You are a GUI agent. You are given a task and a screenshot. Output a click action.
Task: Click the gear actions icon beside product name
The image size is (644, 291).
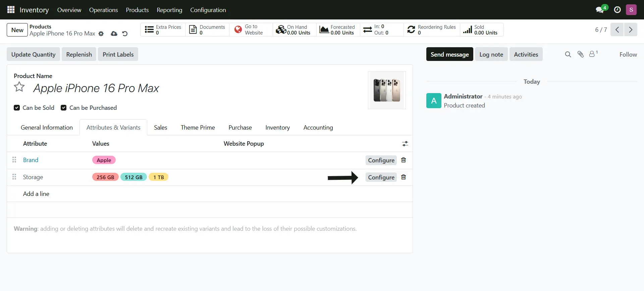[x=101, y=34]
